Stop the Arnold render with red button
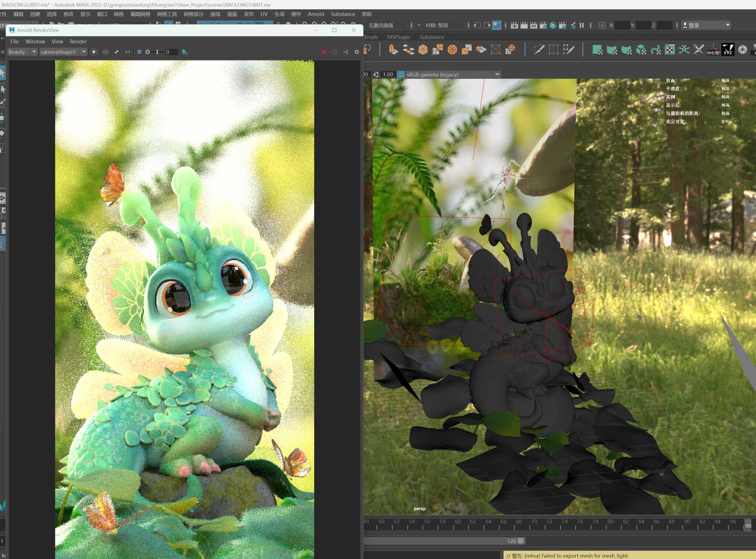 [324, 52]
